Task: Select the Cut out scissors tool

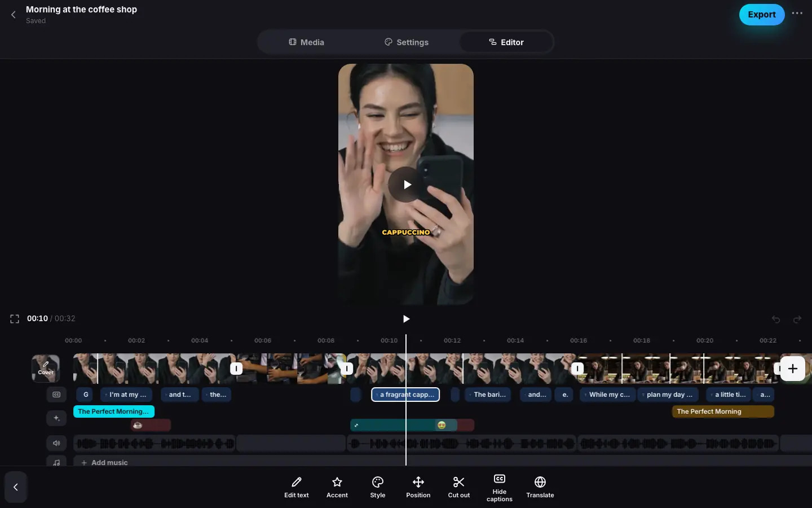Action: point(459,488)
